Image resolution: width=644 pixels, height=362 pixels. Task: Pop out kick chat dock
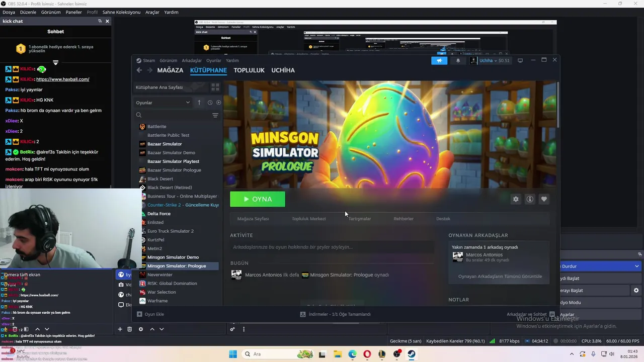coord(100,21)
